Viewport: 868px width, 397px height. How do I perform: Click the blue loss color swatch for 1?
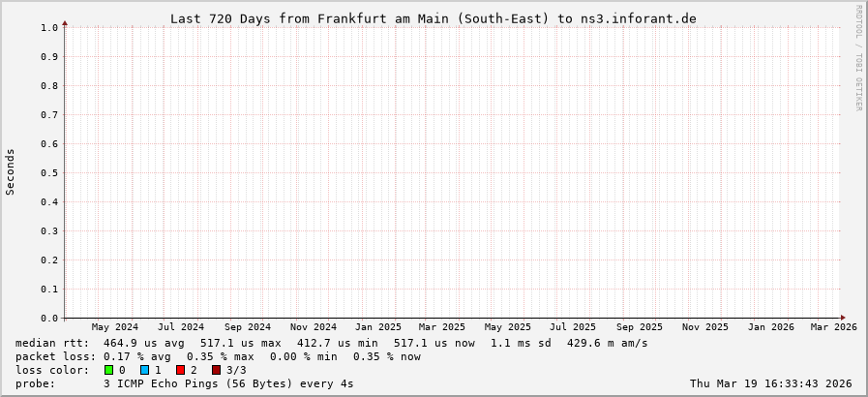tap(144, 370)
